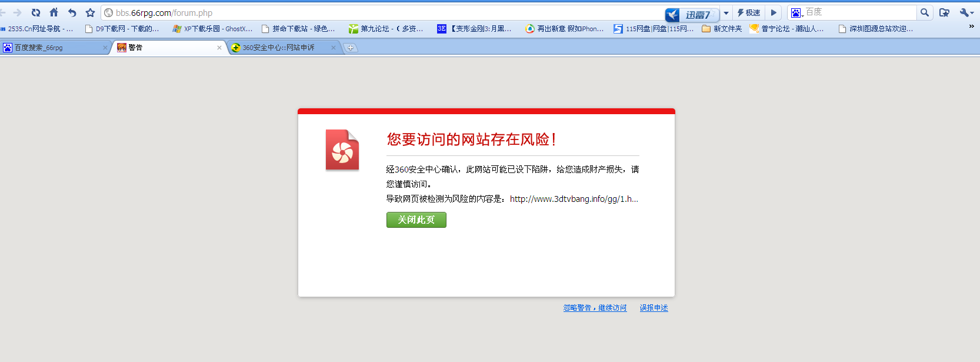
Task: Click the red 360 warning page icon
Action: [342, 150]
